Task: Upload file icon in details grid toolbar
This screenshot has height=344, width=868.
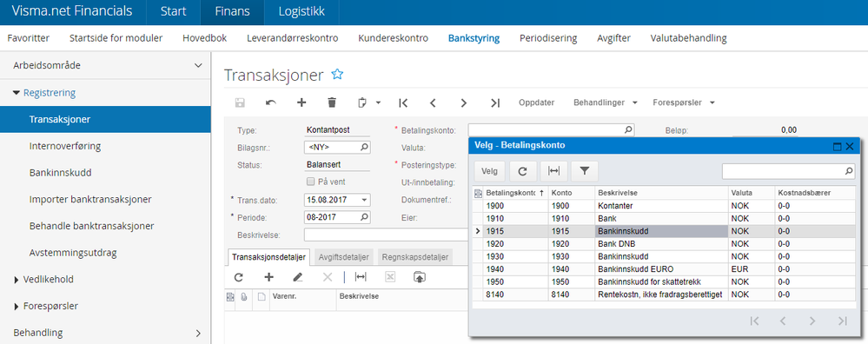Action: [420, 278]
